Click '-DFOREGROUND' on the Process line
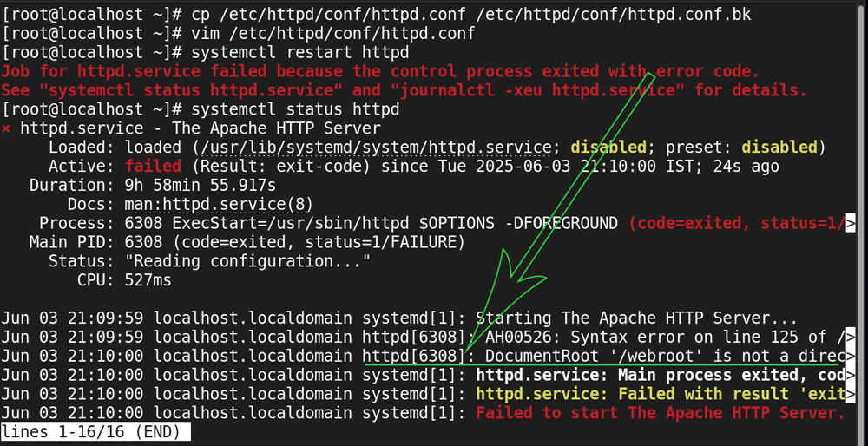The height and width of the screenshot is (446, 868). pyautogui.click(x=561, y=224)
